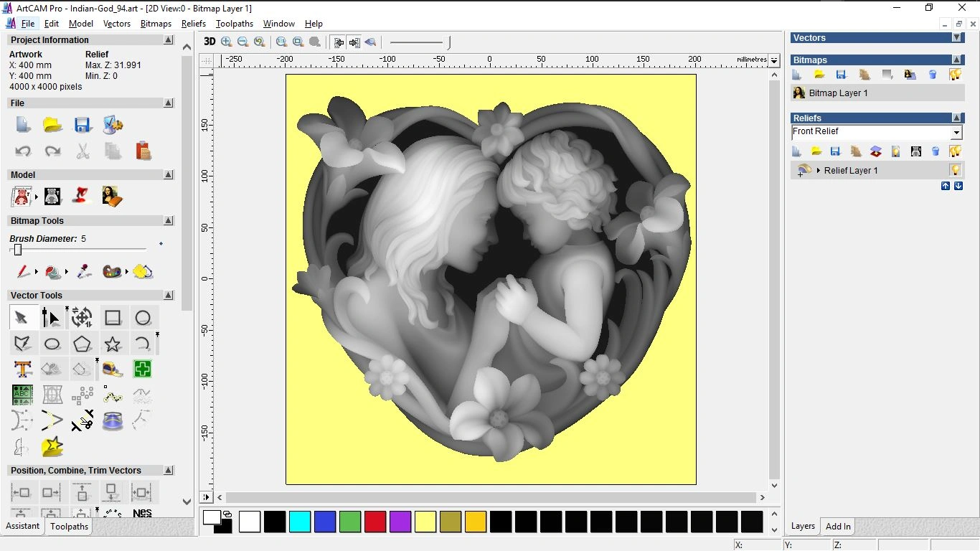Select the Measure tool tape icon
The height and width of the screenshot is (551, 980).
pyautogui.click(x=113, y=369)
